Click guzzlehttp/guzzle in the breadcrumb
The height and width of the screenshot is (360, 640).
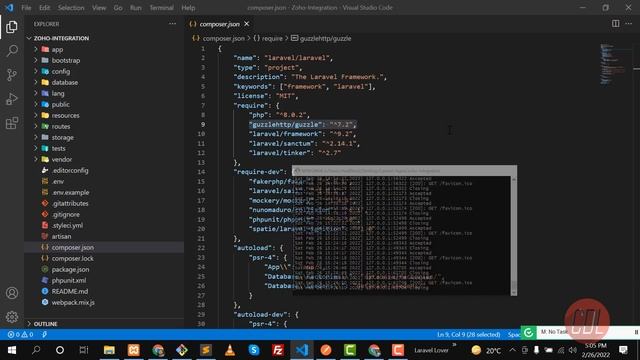(325, 38)
